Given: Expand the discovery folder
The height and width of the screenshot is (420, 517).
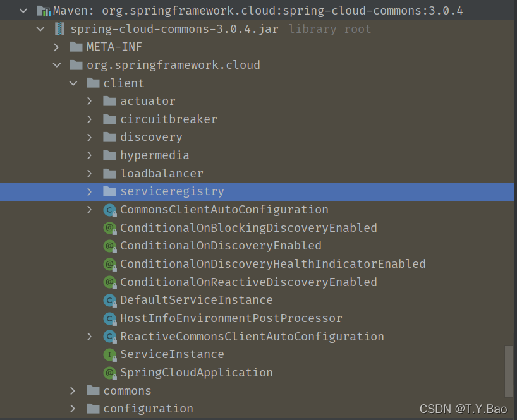Looking at the screenshot, I should point(89,137).
